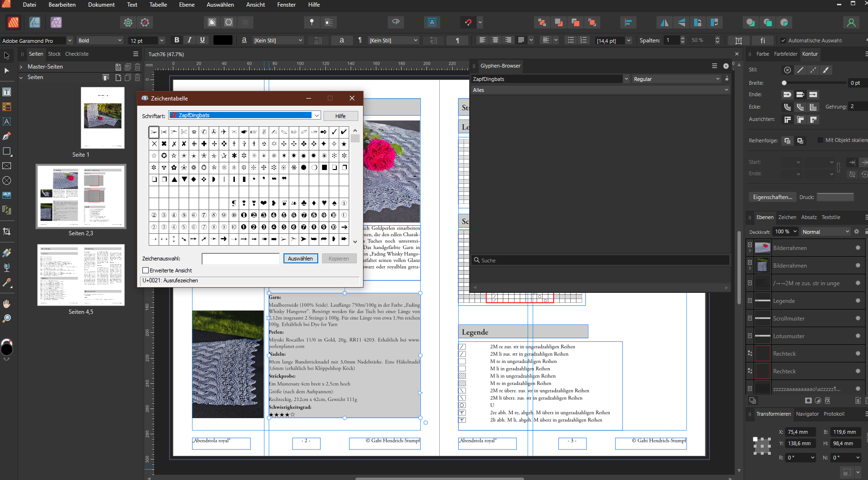Select the Rectangle shape tool
The height and width of the screenshot is (480, 868).
(x=7, y=151)
